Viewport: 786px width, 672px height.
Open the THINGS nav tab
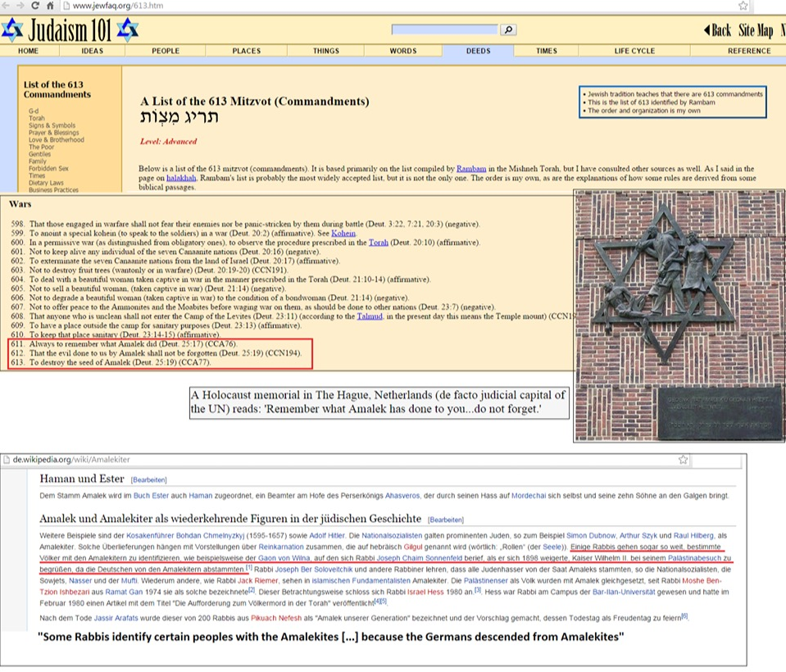point(326,51)
